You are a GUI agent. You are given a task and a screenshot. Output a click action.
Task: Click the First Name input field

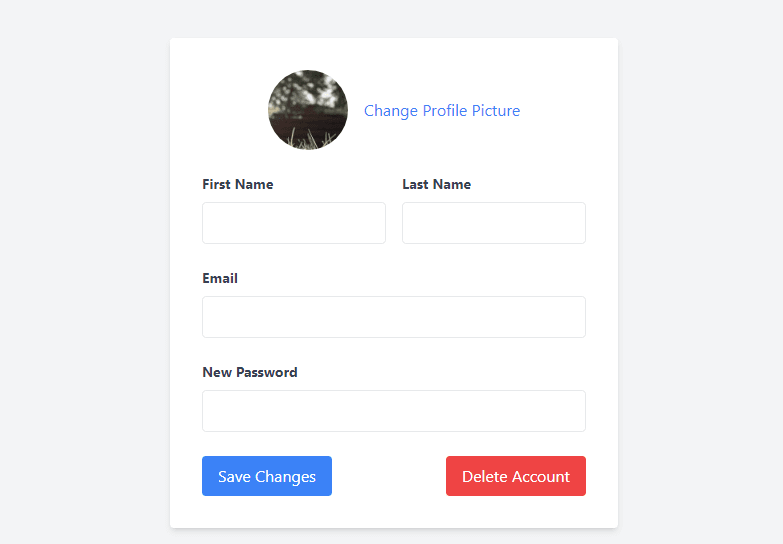coord(294,223)
